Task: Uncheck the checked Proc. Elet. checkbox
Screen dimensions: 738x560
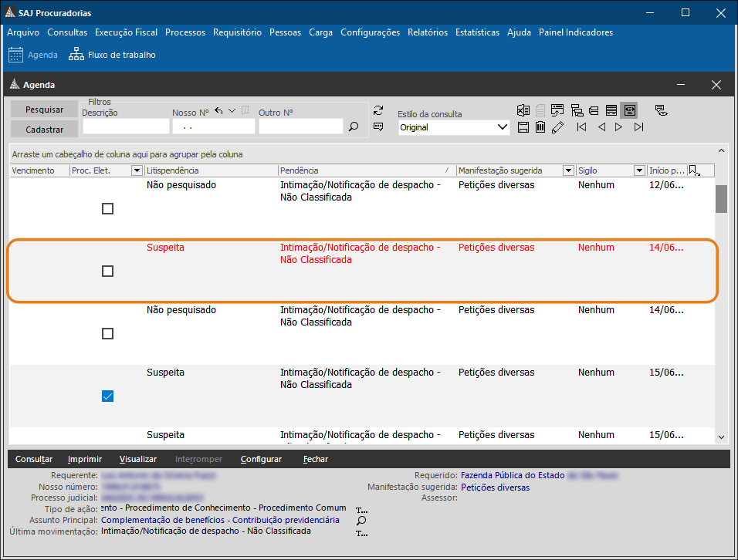Action: [108, 396]
